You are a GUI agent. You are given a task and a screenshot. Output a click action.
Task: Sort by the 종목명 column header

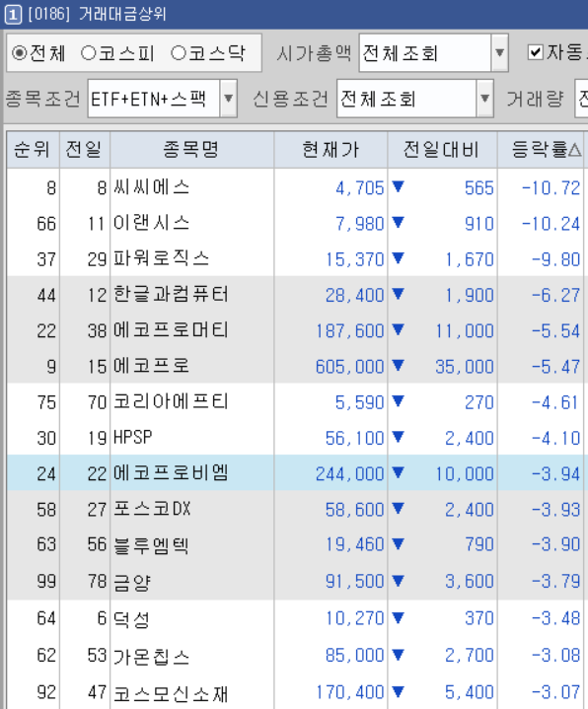click(191, 150)
